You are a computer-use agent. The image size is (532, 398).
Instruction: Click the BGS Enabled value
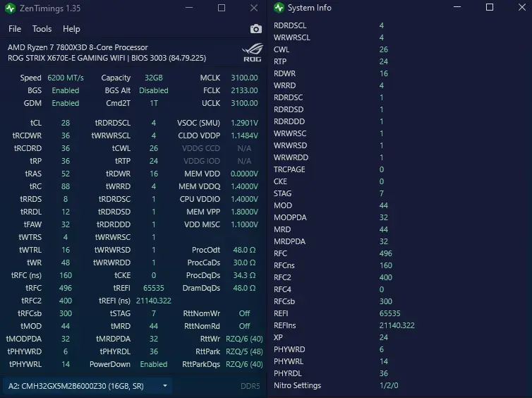tap(66, 90)
